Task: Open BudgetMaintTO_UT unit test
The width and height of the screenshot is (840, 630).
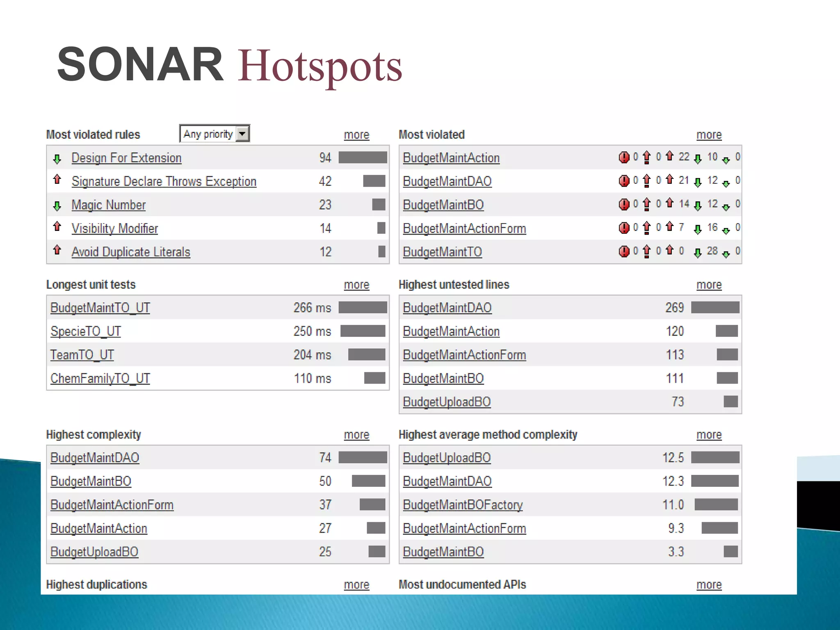Action: 100,308
